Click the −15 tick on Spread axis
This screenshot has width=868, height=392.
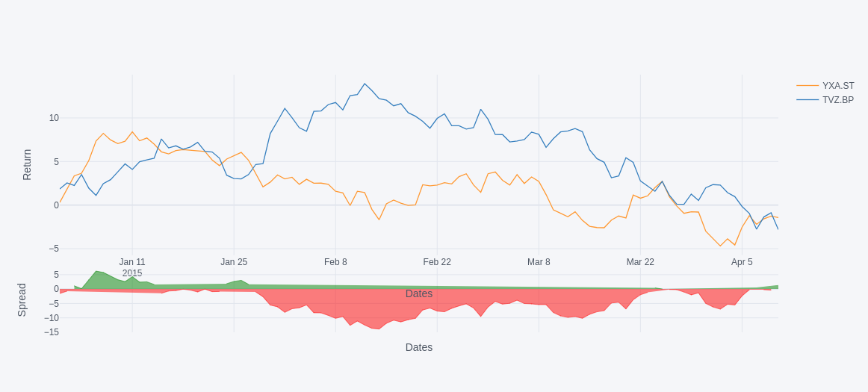(51, 332)
